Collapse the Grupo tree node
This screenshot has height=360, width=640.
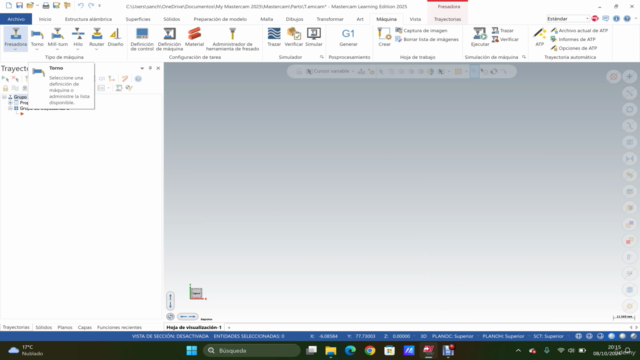4,97
